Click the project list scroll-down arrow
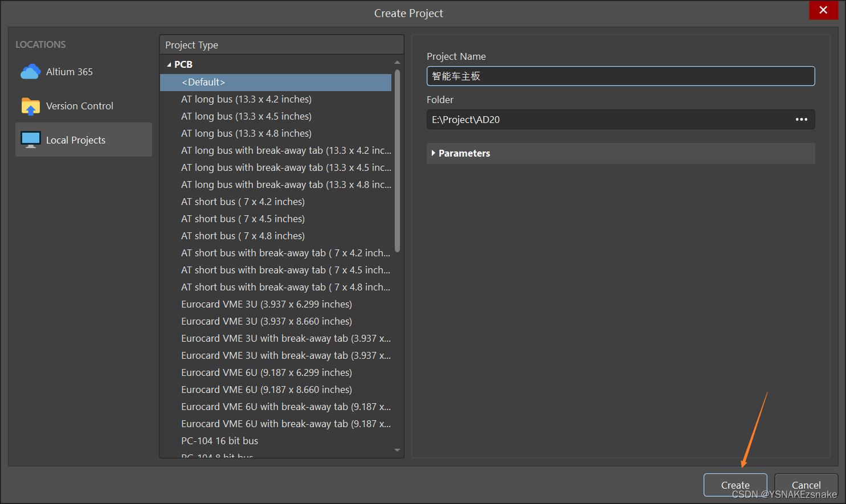Image resolution: width=846 pixels, height=504 pixels. click(397, 450)
